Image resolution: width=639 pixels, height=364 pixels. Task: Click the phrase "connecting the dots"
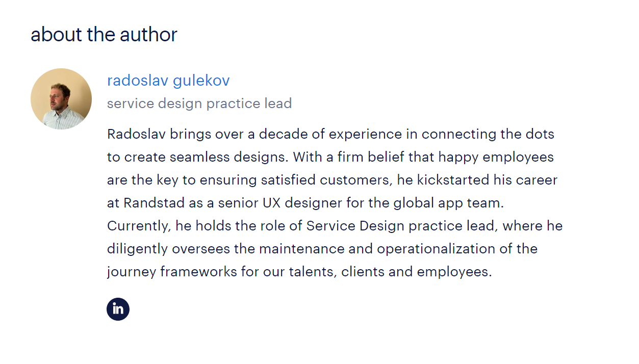click(x=488, y=135)
